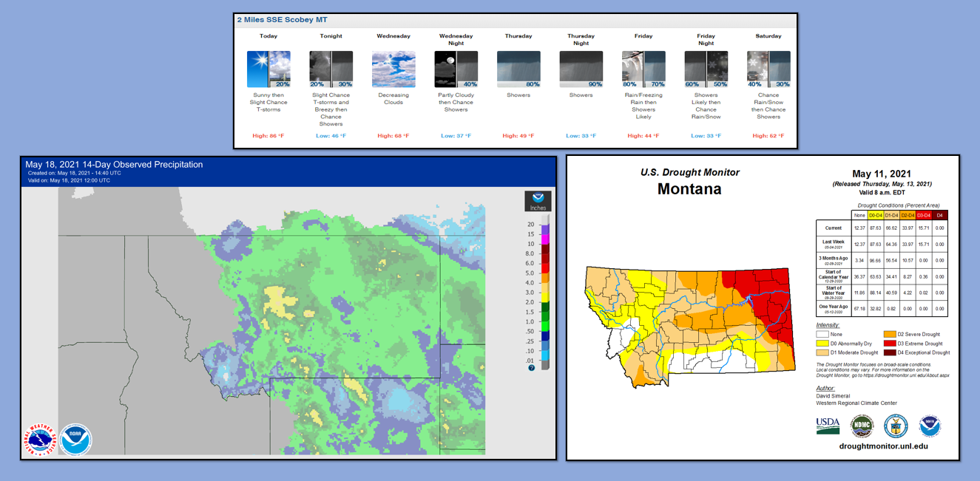980x481 pixels.
Task: Click Tonight's thunderstorm forecast icon
Action: point(331,67)
